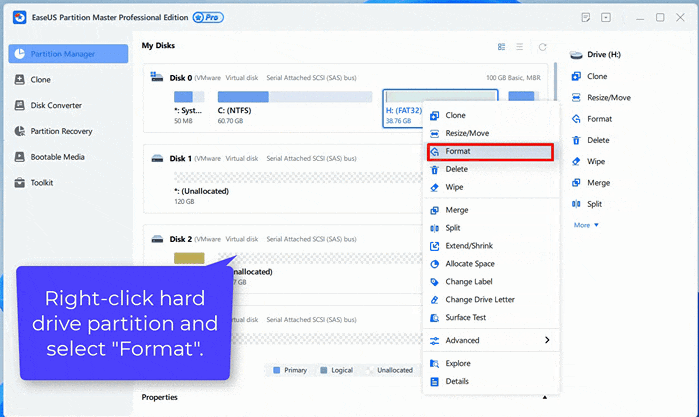Choose Split in the context menu
The height and width of the screenshot is (417, 699).
(490, 228)
